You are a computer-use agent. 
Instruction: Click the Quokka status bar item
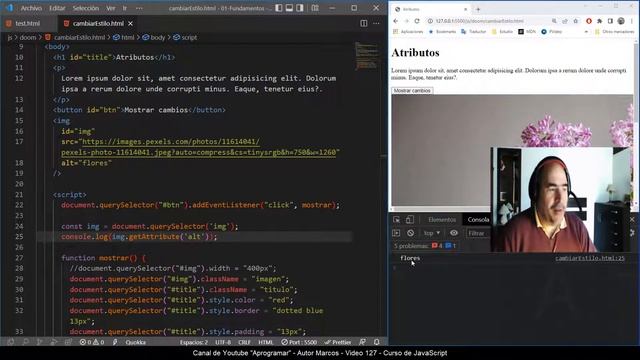point(136,342)
